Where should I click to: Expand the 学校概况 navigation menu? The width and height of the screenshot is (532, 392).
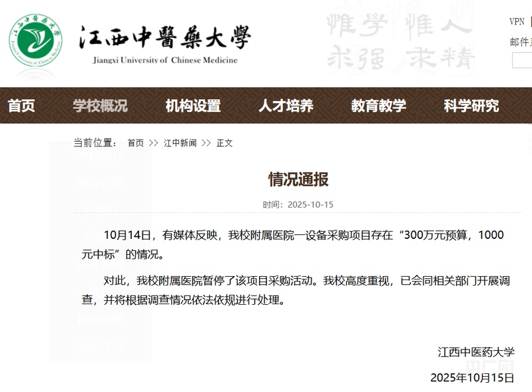click(x=100, y=105)
